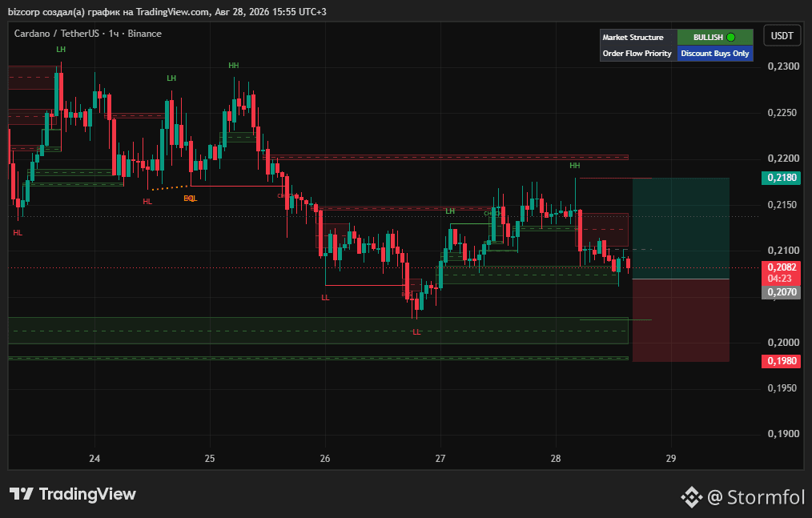The image size is (812, 518).
Task: Open the TradingView.com link in the header
Action: click(x=172, y=11)
